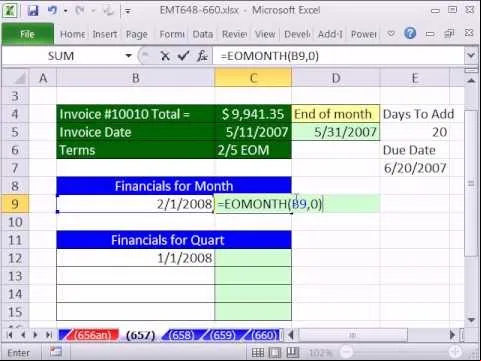Go to next sheet tab arrow

[35, 334]
